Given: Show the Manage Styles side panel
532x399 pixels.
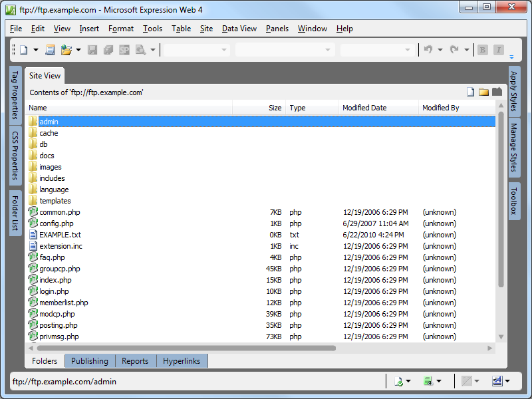Looking at the screenshot, I should coord(514,147).
